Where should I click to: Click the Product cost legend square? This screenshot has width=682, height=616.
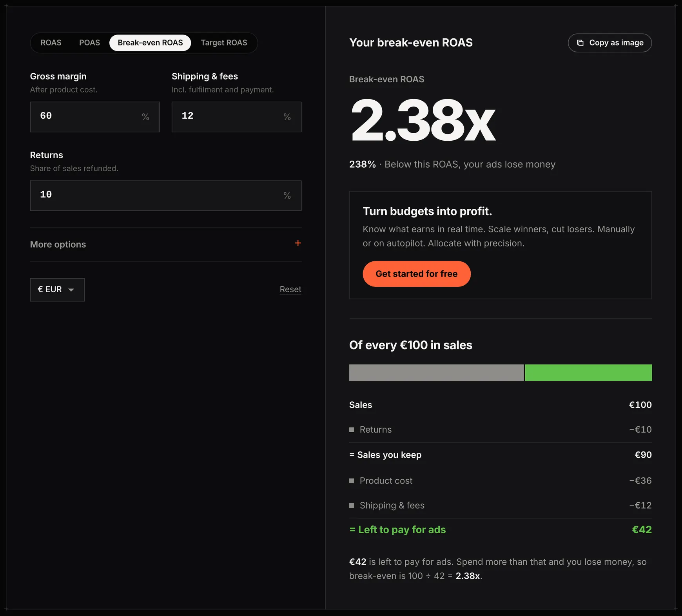352,480
